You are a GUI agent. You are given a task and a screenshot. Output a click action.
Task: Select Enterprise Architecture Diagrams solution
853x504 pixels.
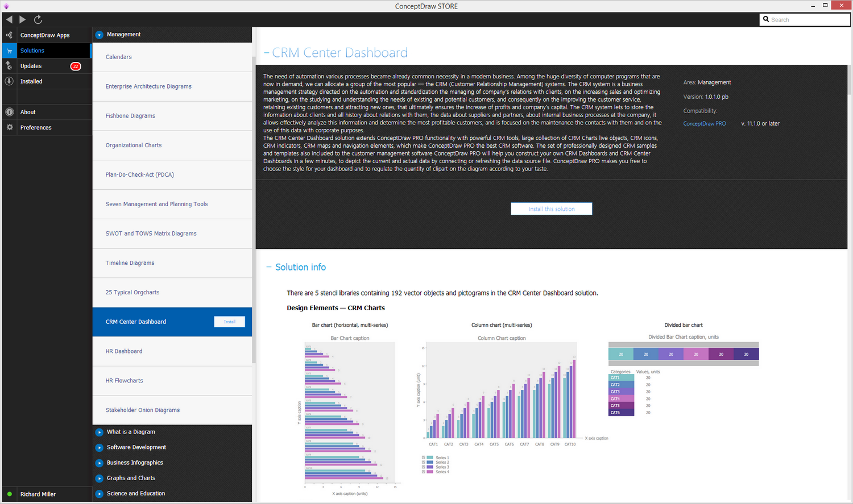[x=172, y=86]
